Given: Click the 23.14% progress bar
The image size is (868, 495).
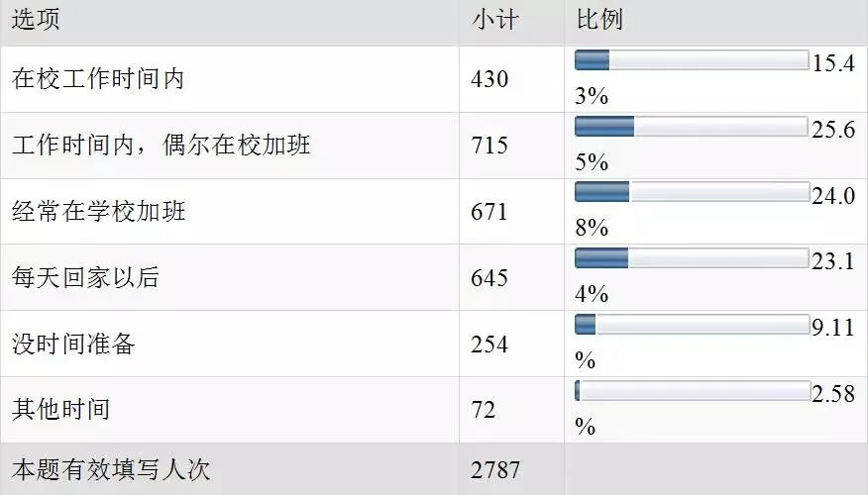Looking at the screenshot, I should (x=692, y=259).
